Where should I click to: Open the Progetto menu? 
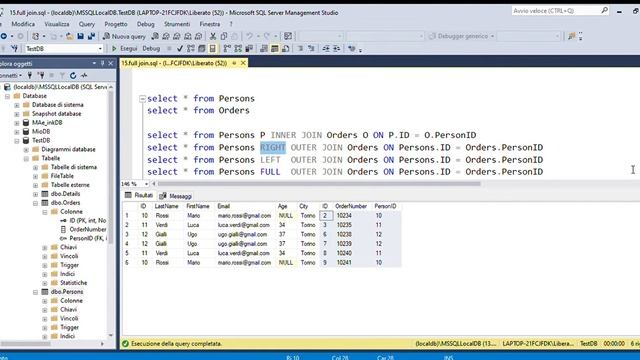(x=116, y=24)
